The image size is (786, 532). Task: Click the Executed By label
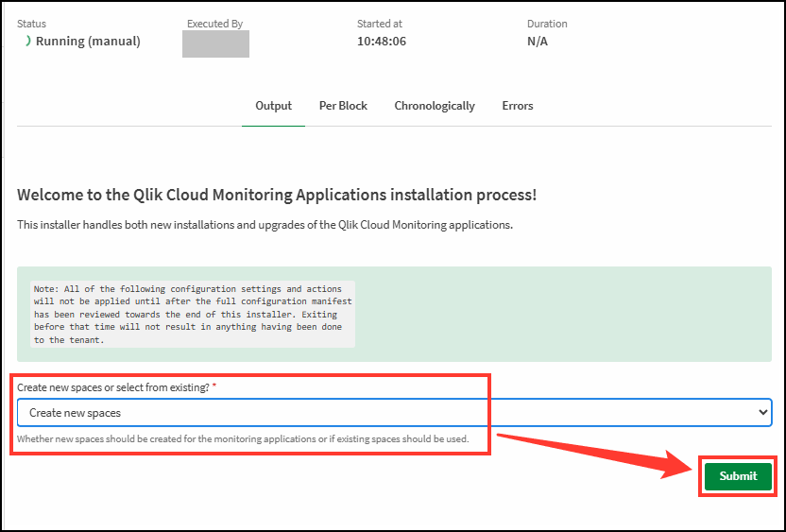(214, 24)
